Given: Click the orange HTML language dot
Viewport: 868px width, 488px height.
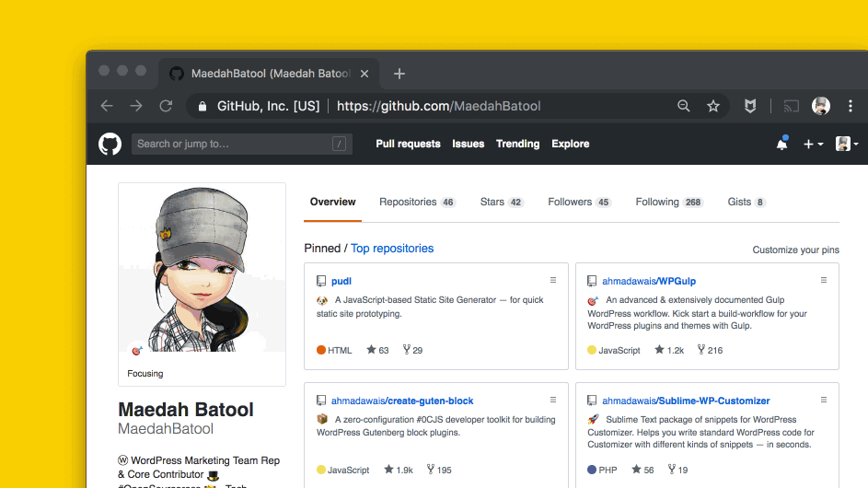Looking at the screenshot, I should [x=321, y=350].
